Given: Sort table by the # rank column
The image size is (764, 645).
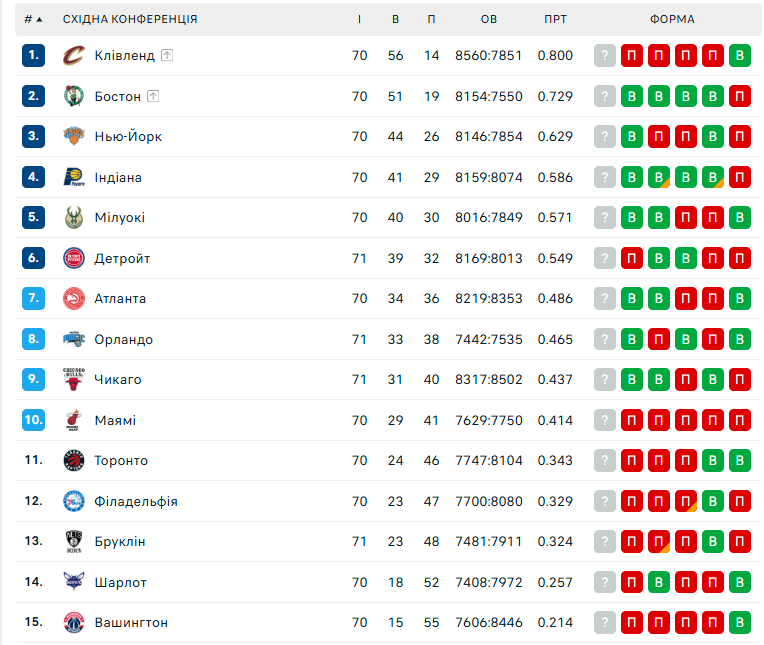Looking at the screenshot, I should (x=33, y=19).
